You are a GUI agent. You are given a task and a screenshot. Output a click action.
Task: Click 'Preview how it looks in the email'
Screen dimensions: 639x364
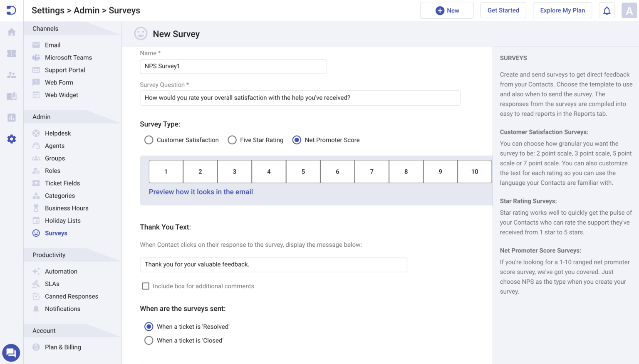point(201,192)
